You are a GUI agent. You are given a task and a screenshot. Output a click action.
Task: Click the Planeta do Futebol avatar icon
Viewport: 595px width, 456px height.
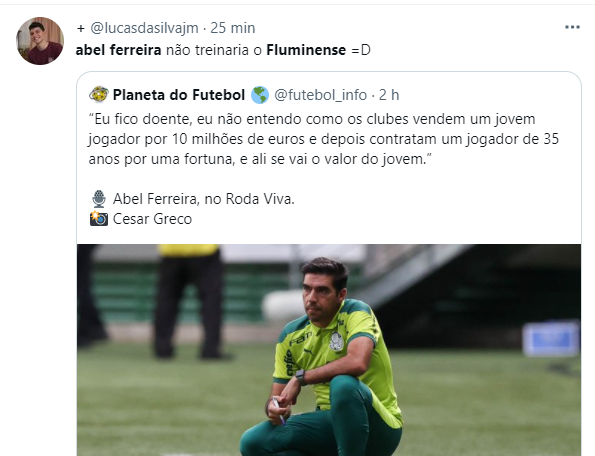point(99,94)
